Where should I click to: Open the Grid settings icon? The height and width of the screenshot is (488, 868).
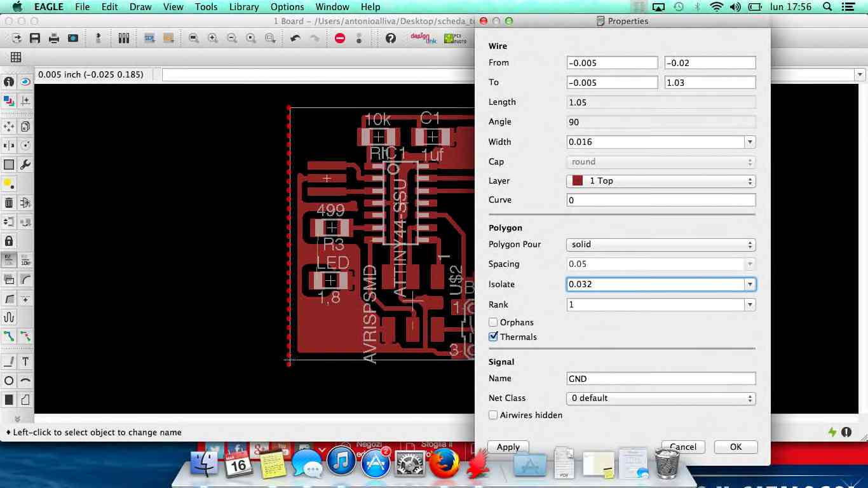tap(16, 57)
